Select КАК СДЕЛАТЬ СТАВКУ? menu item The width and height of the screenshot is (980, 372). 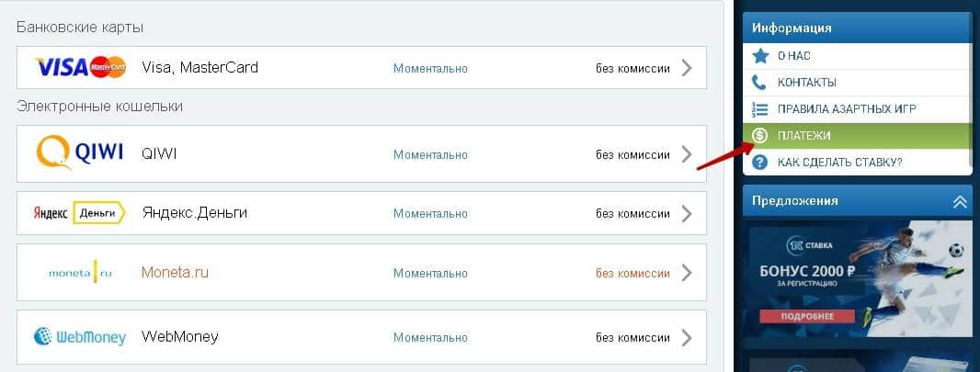point(839,163)
